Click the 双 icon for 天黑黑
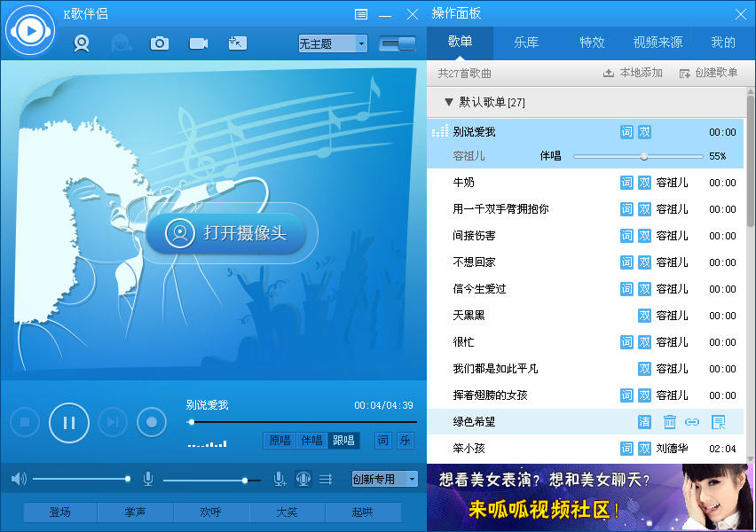This screenshot has width=756, height=532. tap(644, 315)
